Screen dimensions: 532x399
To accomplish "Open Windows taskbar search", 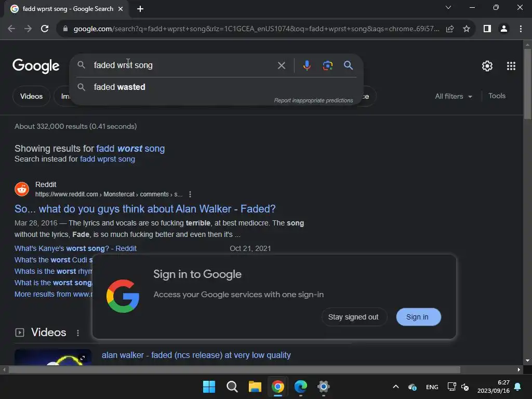I will coord(232,387).
